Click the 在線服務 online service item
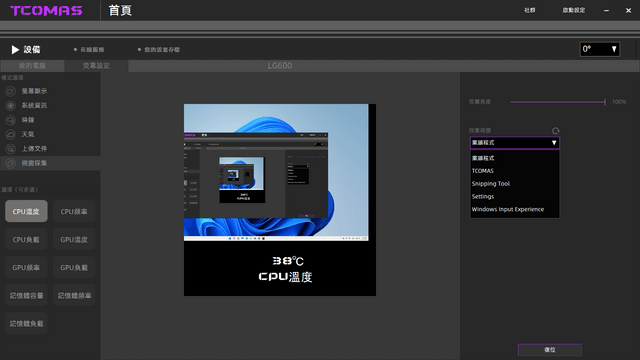This screenshot has height=360, width=640. (89, 50)
